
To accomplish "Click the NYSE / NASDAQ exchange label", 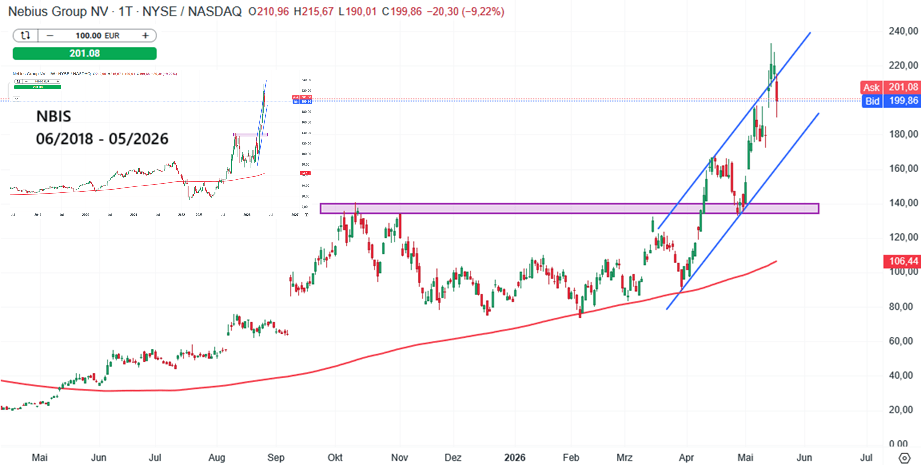I will tap(193, 12).
